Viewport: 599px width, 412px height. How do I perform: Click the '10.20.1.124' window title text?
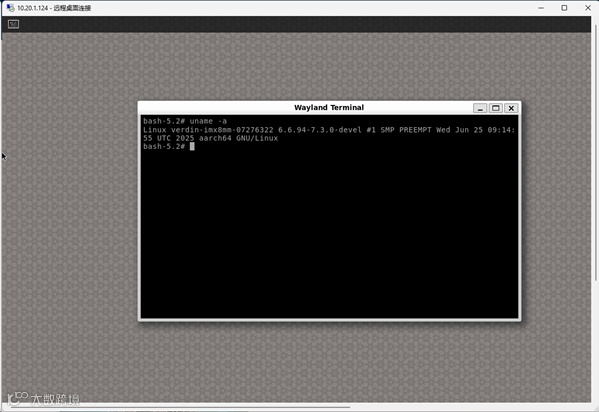click(32, 8)
